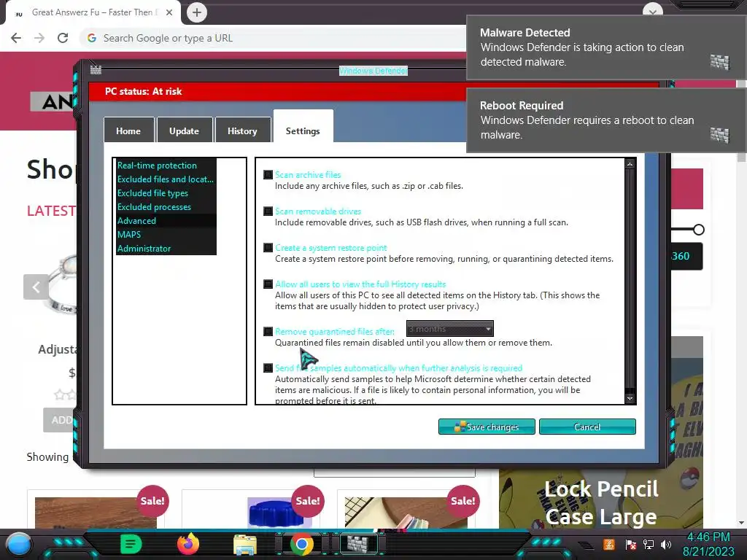747x560 pixels.
Task: Click Defender icon in Reboot Required notification
Action: (719, 135)
